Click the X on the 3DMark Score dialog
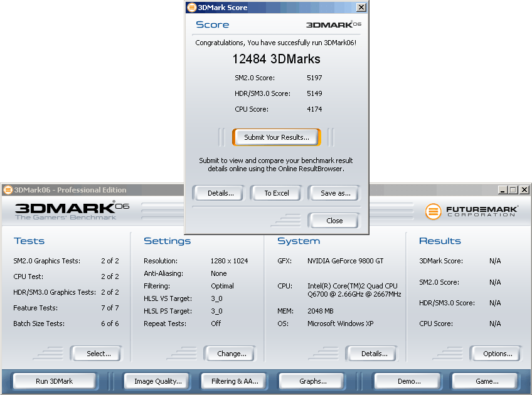The image size is (532, 395). point(361,8)
